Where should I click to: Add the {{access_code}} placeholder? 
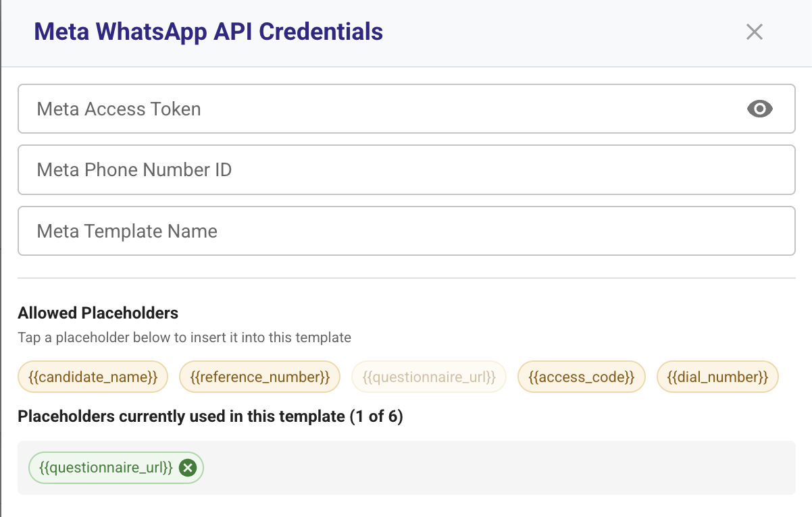pos(582,377)
